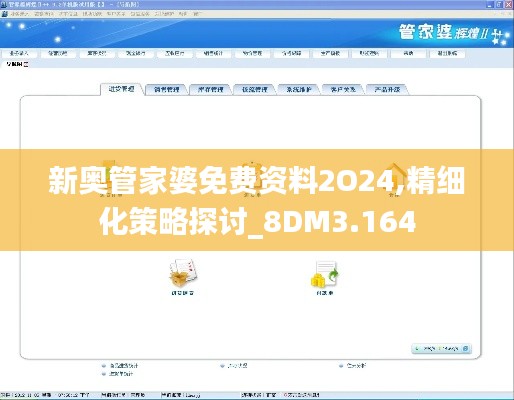Select the 系统维护 tab

[299, 89]
